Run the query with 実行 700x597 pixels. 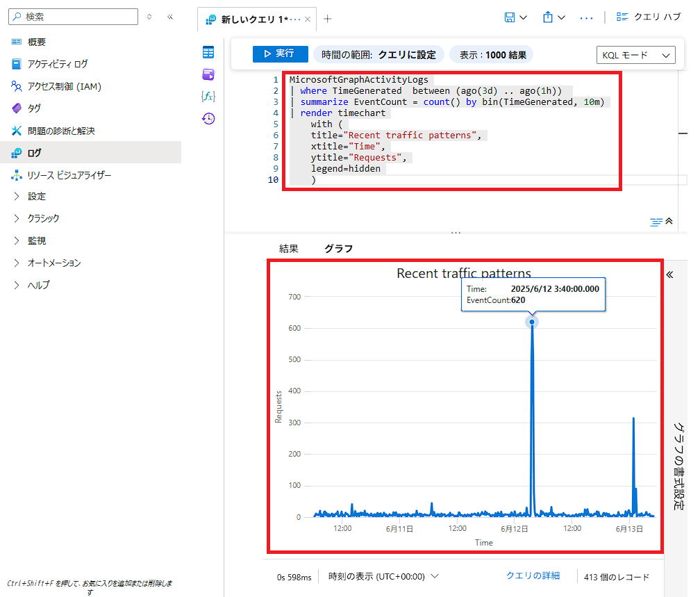tap(280, 53)
